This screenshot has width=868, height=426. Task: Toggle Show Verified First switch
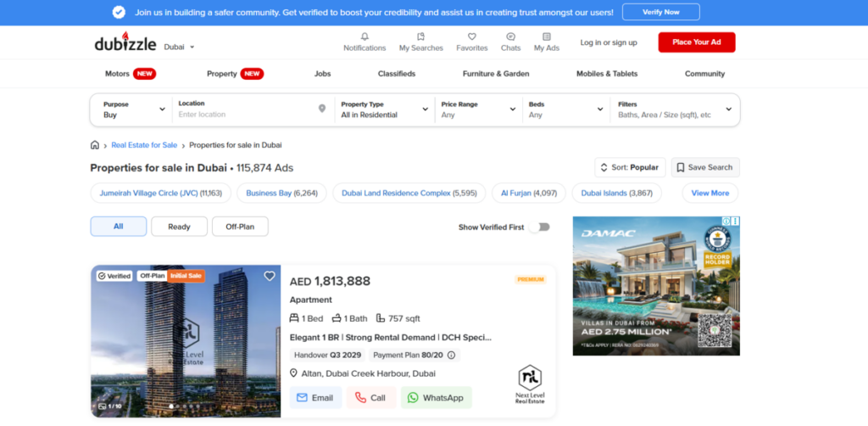(x=539, y=227)
